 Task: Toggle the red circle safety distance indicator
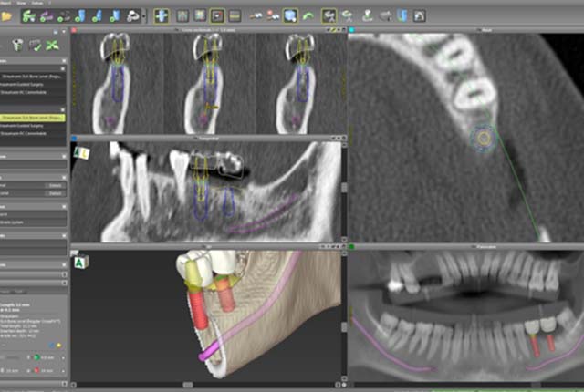coord(36,371)
